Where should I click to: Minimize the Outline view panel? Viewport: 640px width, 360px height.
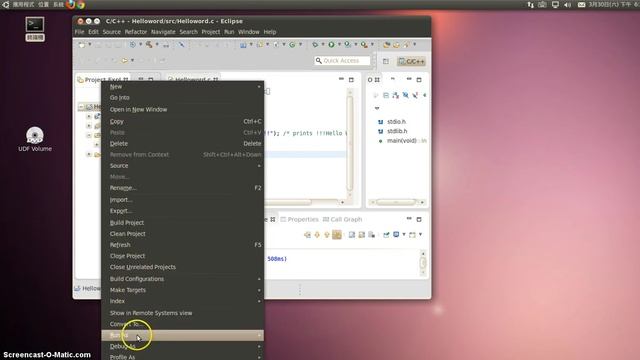click(409, 79)
